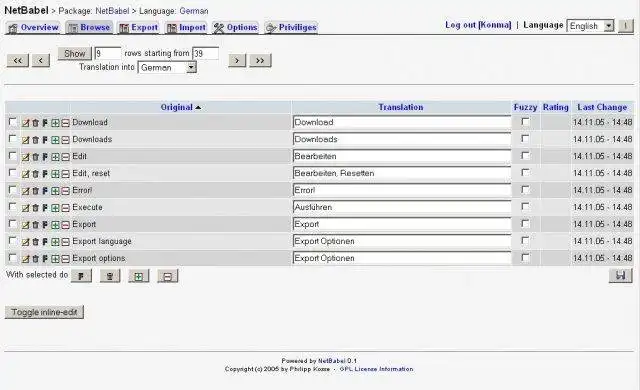Go to previous page with < button
Image resolution: width=640 pixels, height=390 pixels.
[41, 60]
